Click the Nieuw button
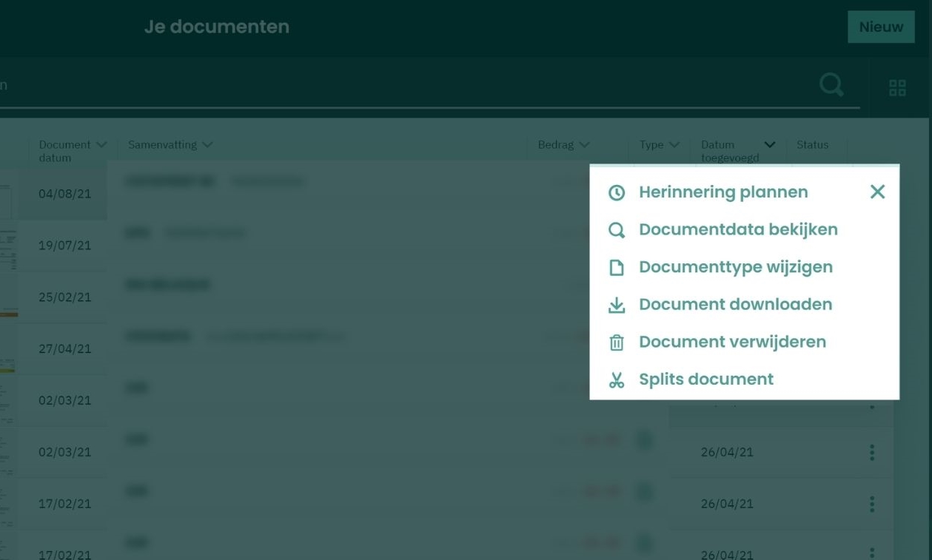932x560 pixels. 881,27
